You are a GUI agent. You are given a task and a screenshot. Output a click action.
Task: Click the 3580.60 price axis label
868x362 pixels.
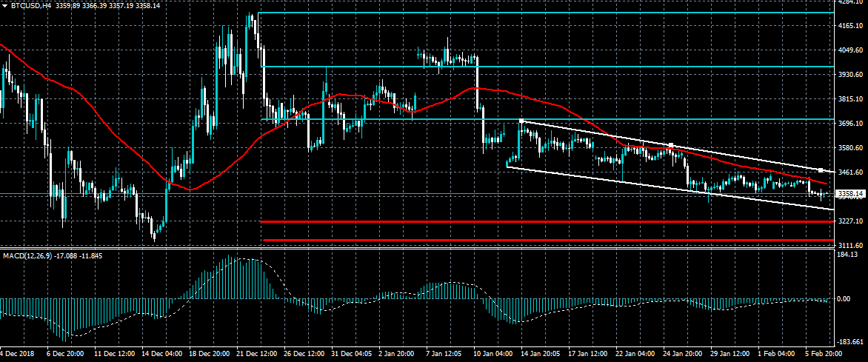pyautogui.click(x=852, y=148)
